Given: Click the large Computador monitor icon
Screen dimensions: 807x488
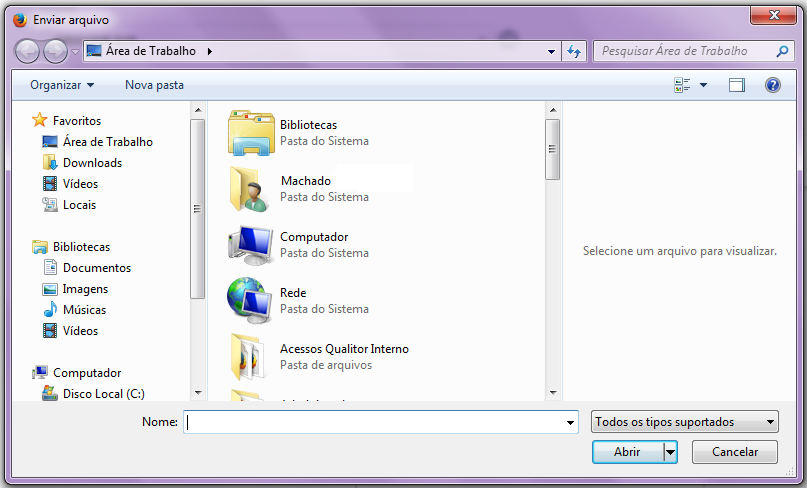Looking at the screenshot, I should click(251, 245).
